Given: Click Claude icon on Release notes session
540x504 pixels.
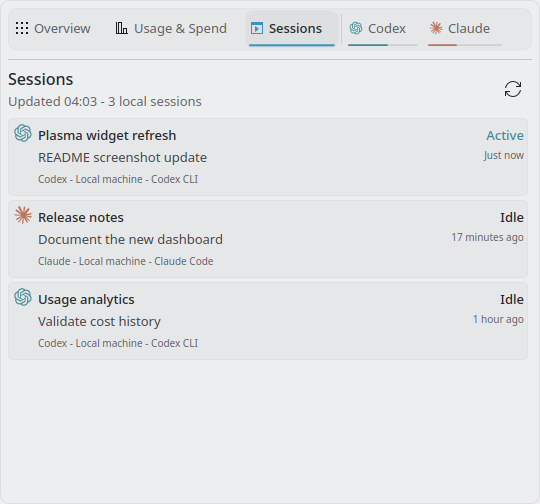Looking at the screenshot, I should [23, 215].
